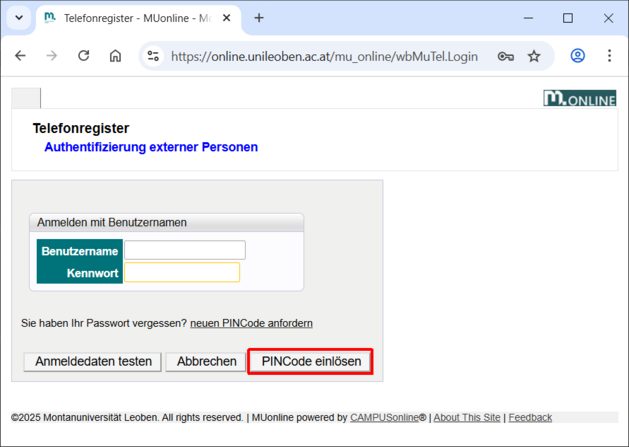Open the Chrome three-dot menu
The width and height of the screenshot is (629, 447).
click(x=609, y=56)
